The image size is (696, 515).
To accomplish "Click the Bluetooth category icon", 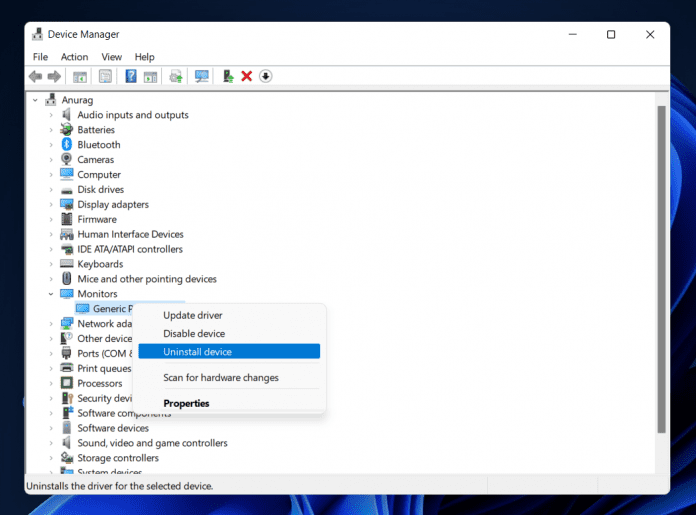I will click(x=67, y=144).
